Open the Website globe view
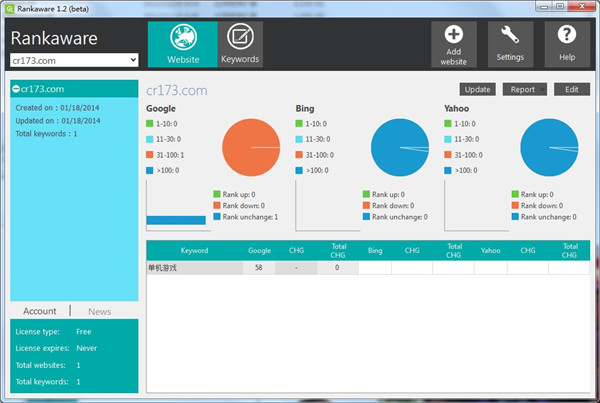600x403 pixels. point(183,44)
